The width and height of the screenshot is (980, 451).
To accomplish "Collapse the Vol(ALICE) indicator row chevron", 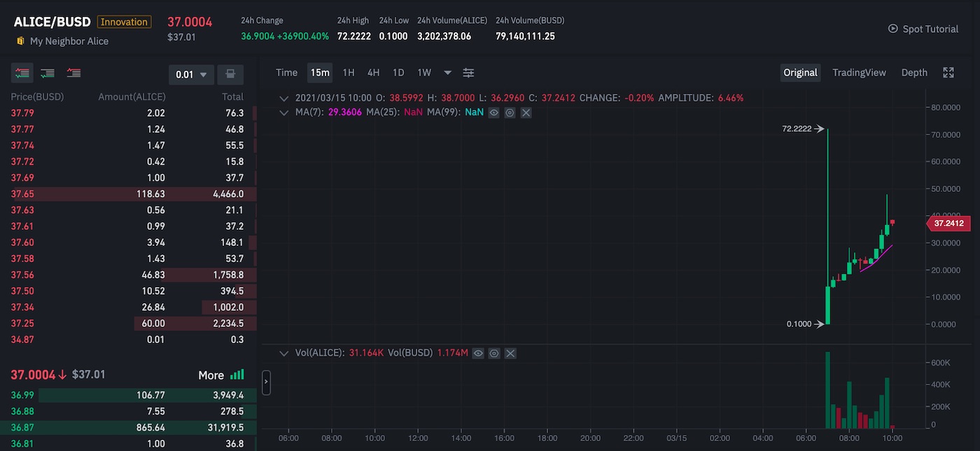I will (x=283, y=353).
